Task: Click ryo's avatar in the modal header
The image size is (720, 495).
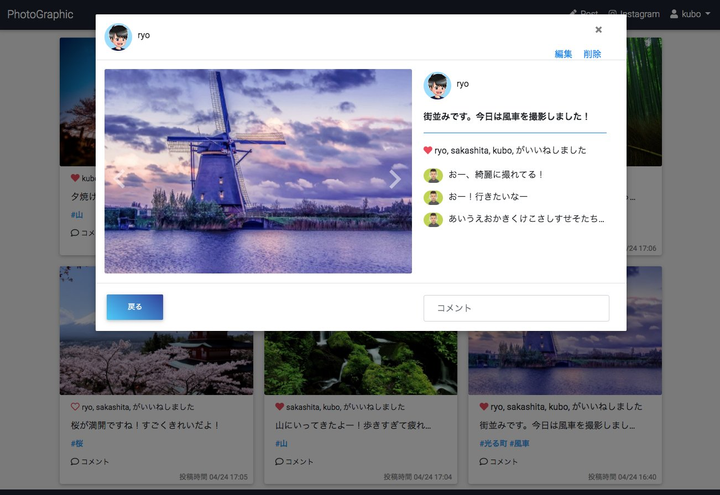Action: pos(118,37)
